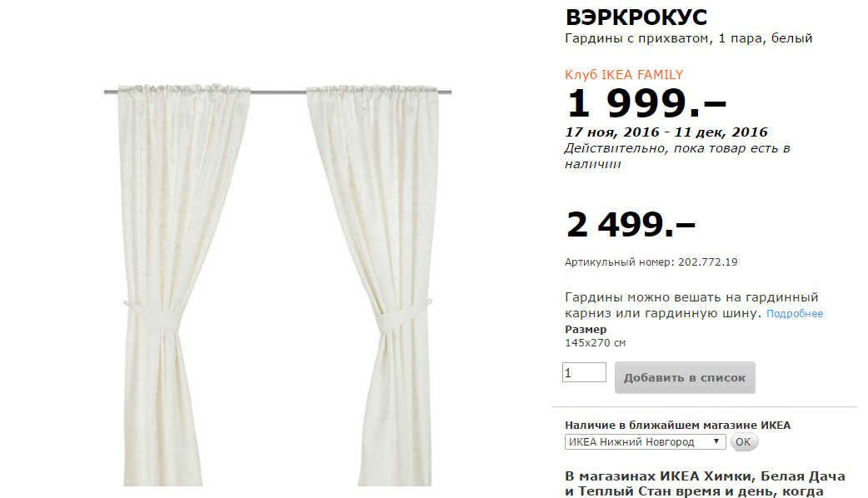Click the Гардины с прихватом product description
The image size is (868, 498).
[x=689, y=39]
